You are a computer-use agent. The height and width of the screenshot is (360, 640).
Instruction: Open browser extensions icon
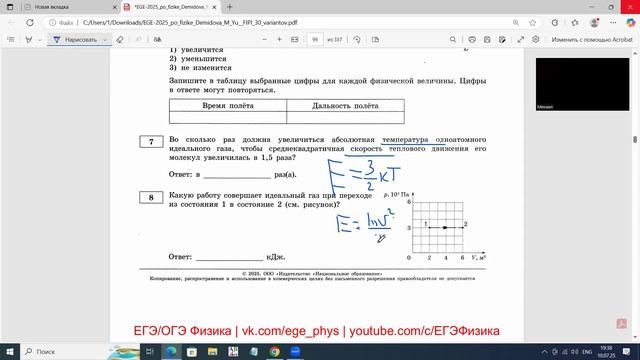555,23
